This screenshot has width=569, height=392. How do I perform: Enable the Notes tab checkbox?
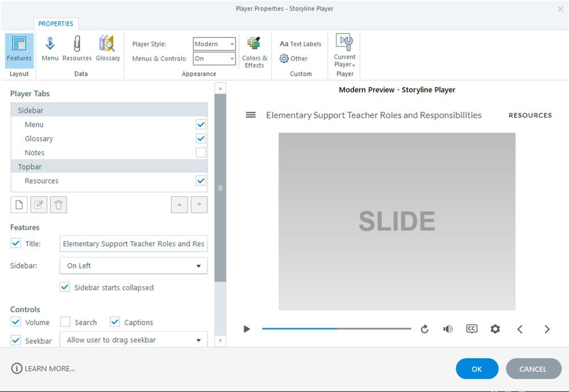(x=200, y=152)
